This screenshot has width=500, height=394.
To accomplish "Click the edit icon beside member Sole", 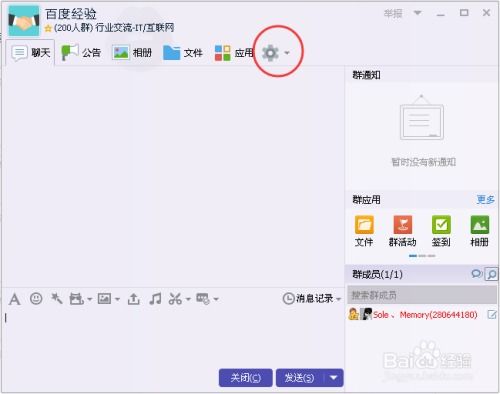I will [x=492, y=314].
